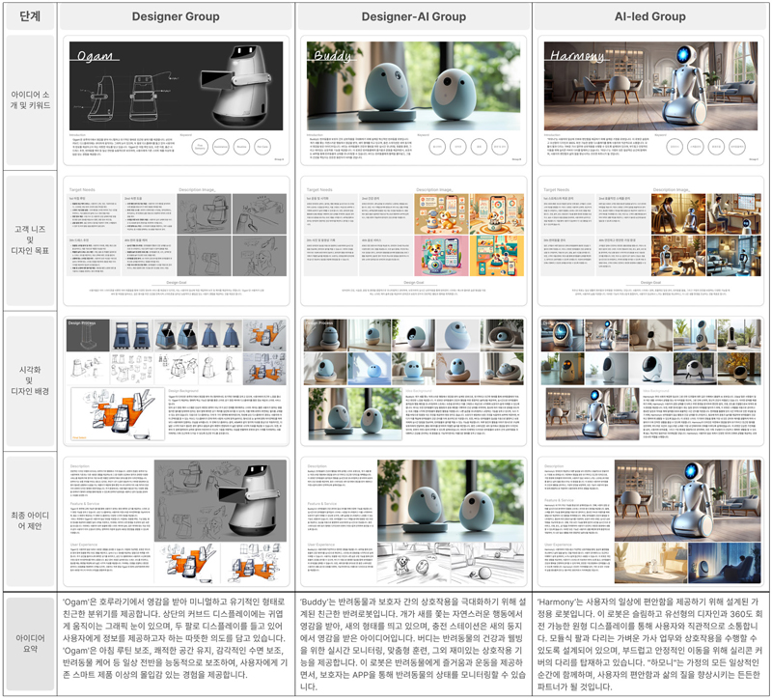The width and height of the screenshot is (772, 700).
Task: Click the Harmony summary paragraph text
Action: (x=651, y=644)
